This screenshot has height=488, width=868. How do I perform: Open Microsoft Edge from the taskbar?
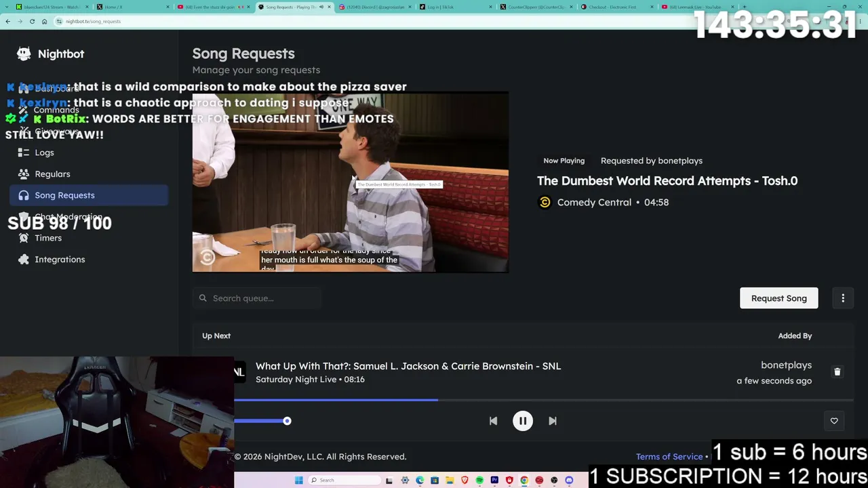coord(420,481)
